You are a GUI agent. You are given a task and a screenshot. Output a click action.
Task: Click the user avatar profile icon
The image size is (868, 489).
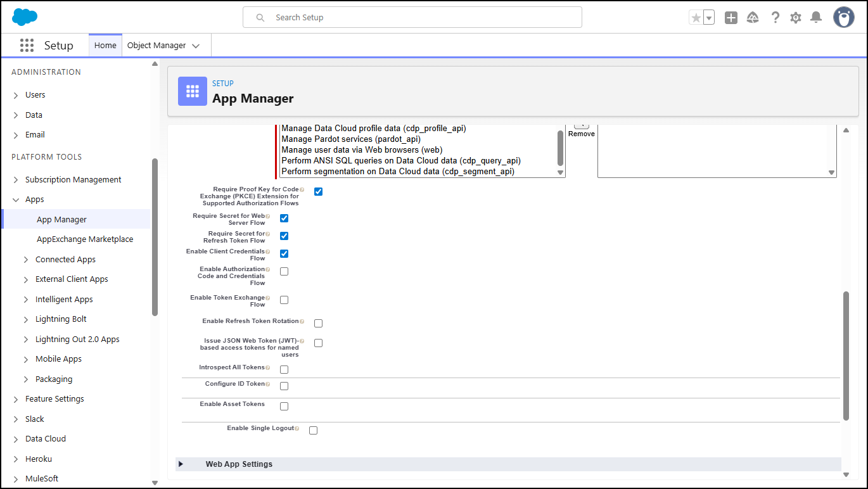tap(843, 18)
